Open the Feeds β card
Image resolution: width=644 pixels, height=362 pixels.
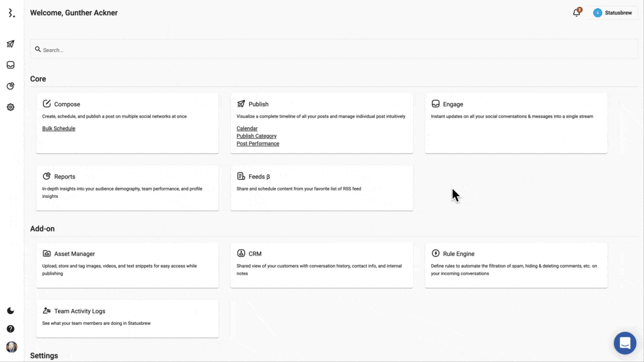[x=321, y=187]
